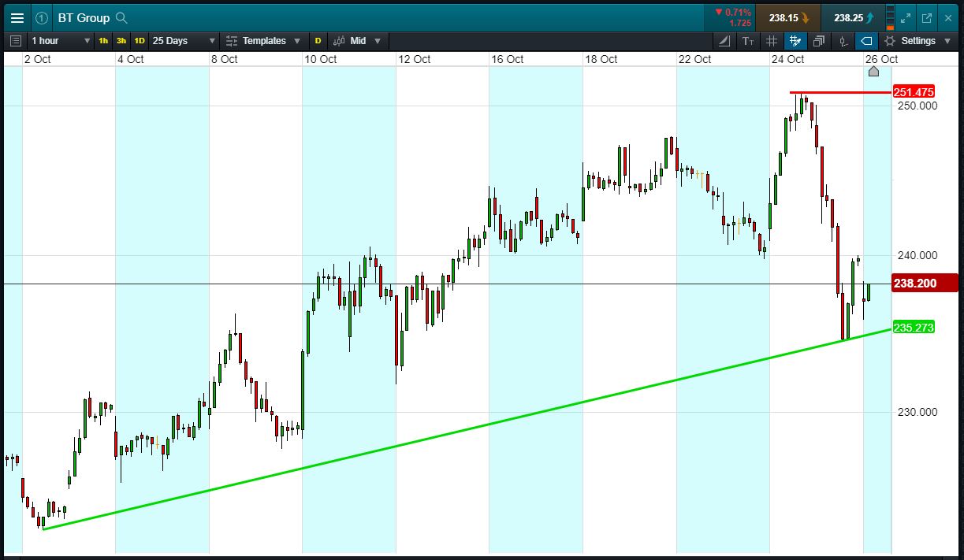Toggle the chart grid lines

(772, 40)
